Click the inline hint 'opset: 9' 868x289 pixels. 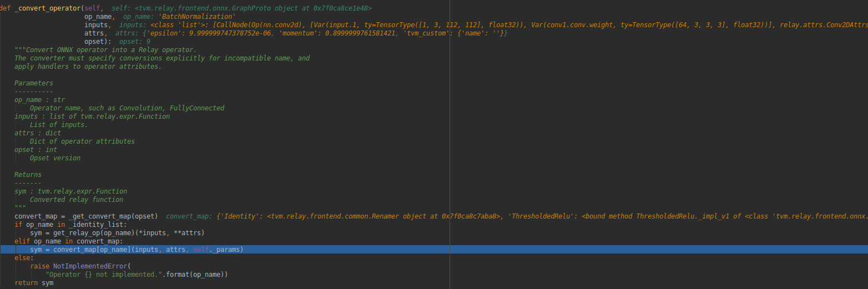(135, 42)
